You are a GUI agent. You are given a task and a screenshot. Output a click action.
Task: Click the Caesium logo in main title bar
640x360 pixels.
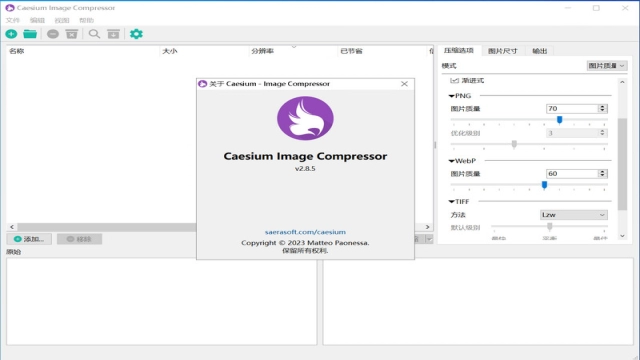[x=10, y=8]
